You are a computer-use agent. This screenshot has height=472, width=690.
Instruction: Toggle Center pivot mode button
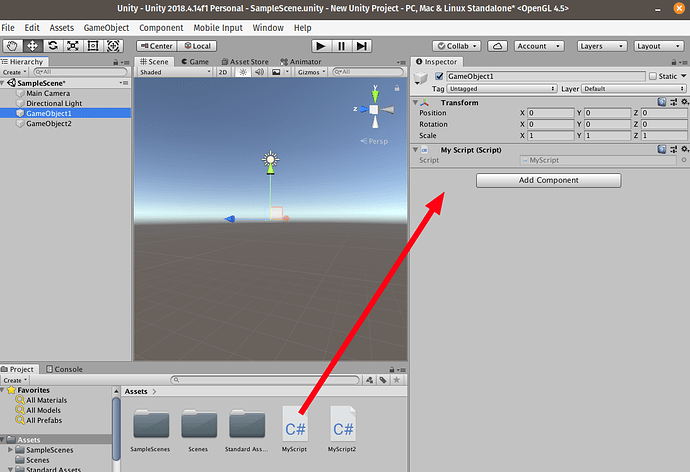click(x=157, y=46)
